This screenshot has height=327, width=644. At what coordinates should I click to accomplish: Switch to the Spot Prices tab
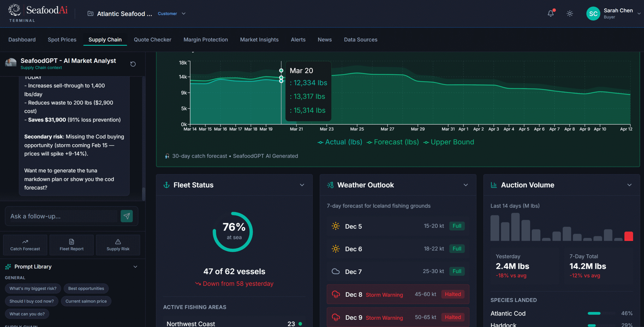tap(62, 39)
